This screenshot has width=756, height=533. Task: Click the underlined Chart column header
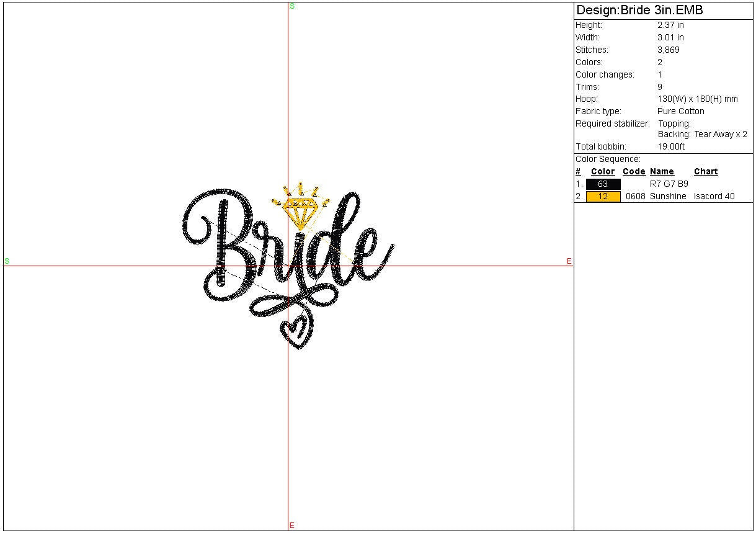(706, 172)
